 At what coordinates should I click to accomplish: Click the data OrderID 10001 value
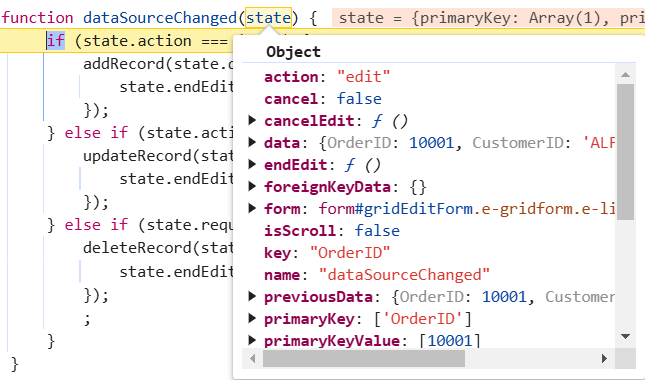coord(432,143)
